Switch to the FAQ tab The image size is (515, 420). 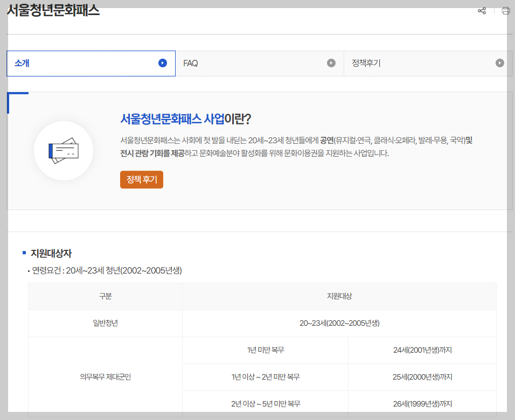(x=260, y=64)
